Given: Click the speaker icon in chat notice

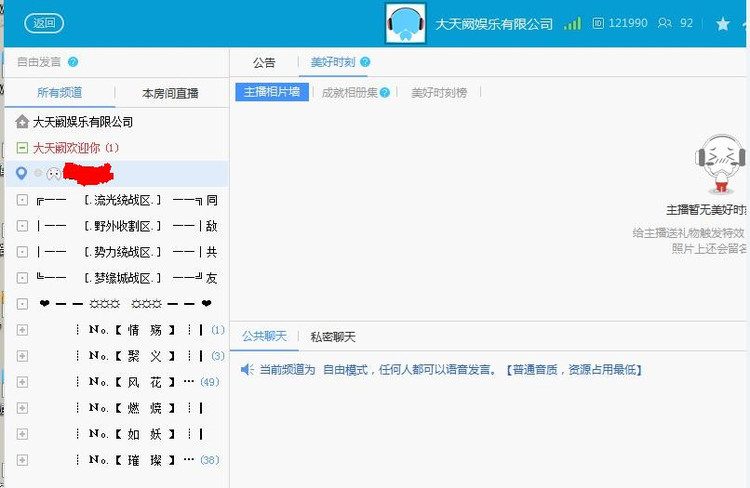Looking at the screenshot, I should tap(246, 370).
